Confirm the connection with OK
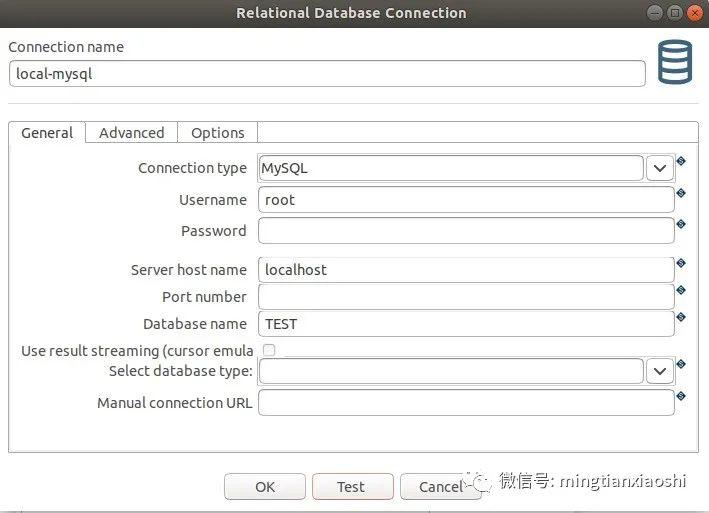Viewport: 709px width, 513px height. (265, 487)
